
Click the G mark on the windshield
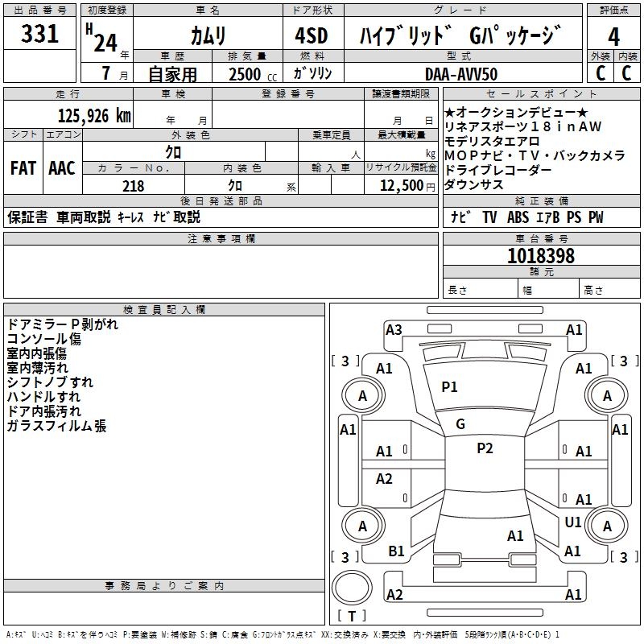coord(460,424)
